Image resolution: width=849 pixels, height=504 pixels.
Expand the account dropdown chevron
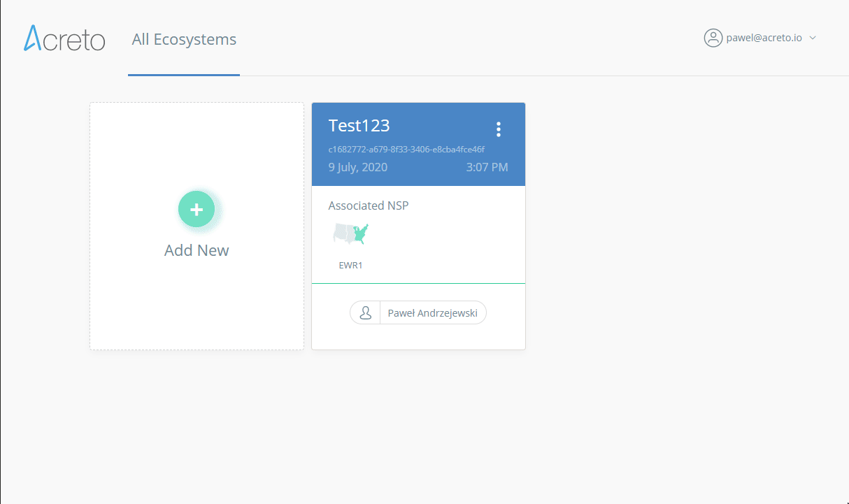(813, 38)
